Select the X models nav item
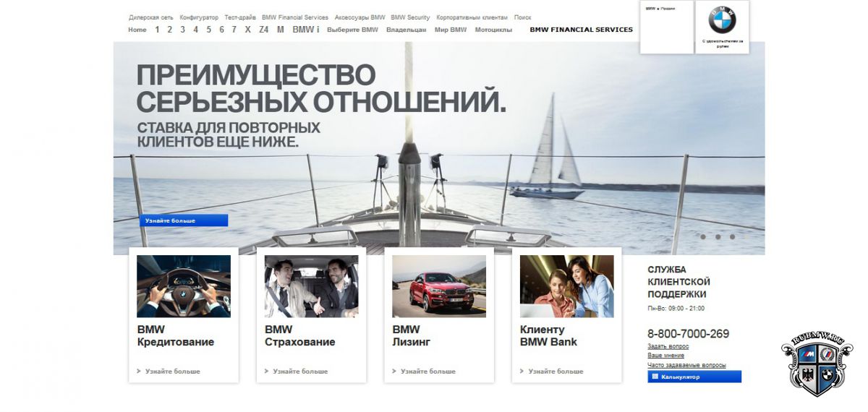This screenshot has width=868, height=412. click(248, 30)
